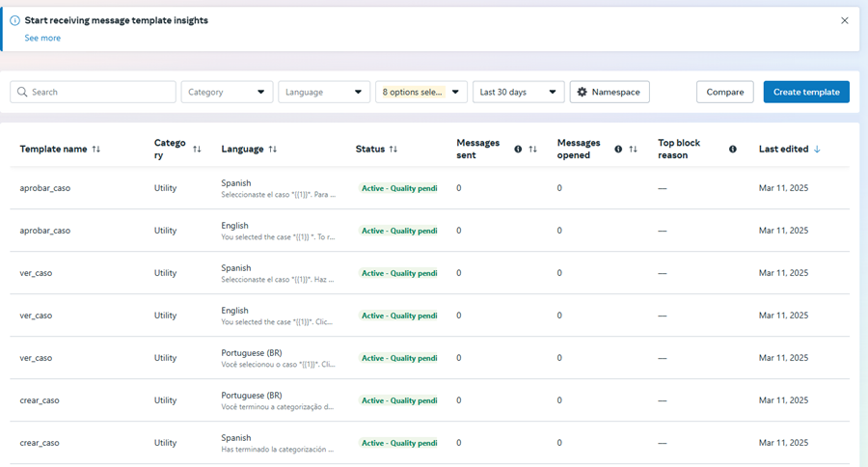Sort templates by Status column
This screenshot has width=868, height=467.
coord(393,150)
